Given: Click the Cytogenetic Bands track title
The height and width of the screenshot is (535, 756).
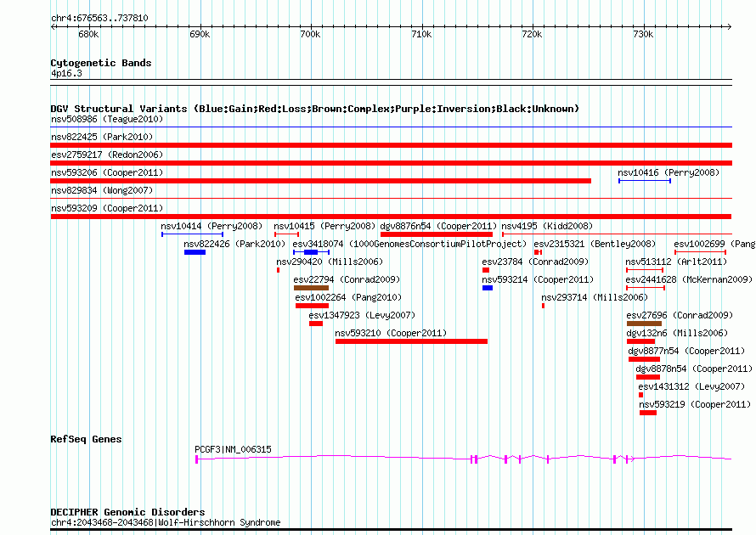Looking at the screenshot, I should coord(101,63).
